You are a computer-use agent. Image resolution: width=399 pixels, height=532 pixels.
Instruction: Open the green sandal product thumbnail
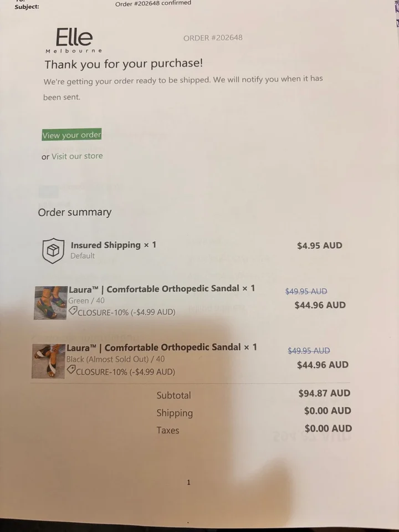coord(50,303)
